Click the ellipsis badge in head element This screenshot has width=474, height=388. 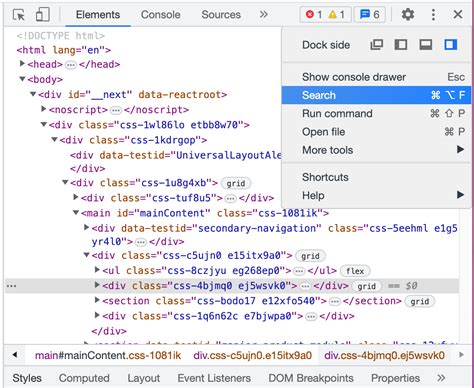coord(70,65)
